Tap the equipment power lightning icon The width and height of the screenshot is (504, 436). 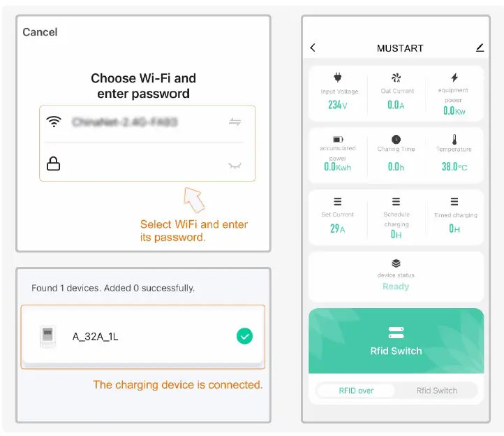pos(454,78)
